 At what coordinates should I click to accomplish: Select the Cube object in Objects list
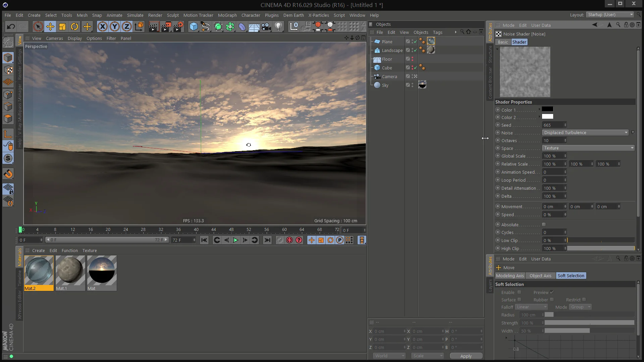click(387, 68)
